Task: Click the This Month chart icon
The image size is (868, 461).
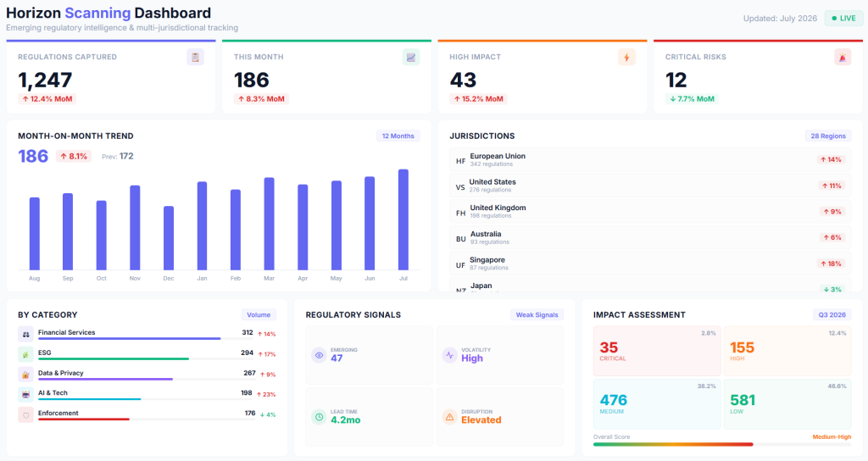Action: click(411, 57)
